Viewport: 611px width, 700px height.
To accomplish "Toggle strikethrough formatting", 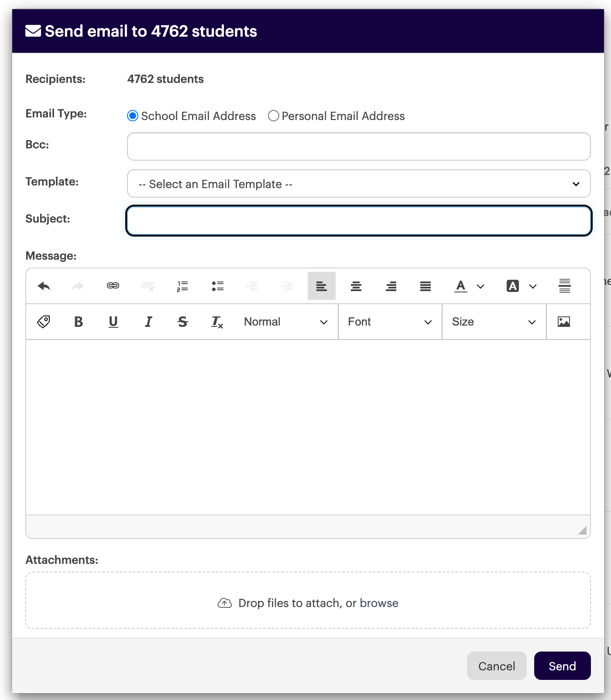I will (183, 322).
